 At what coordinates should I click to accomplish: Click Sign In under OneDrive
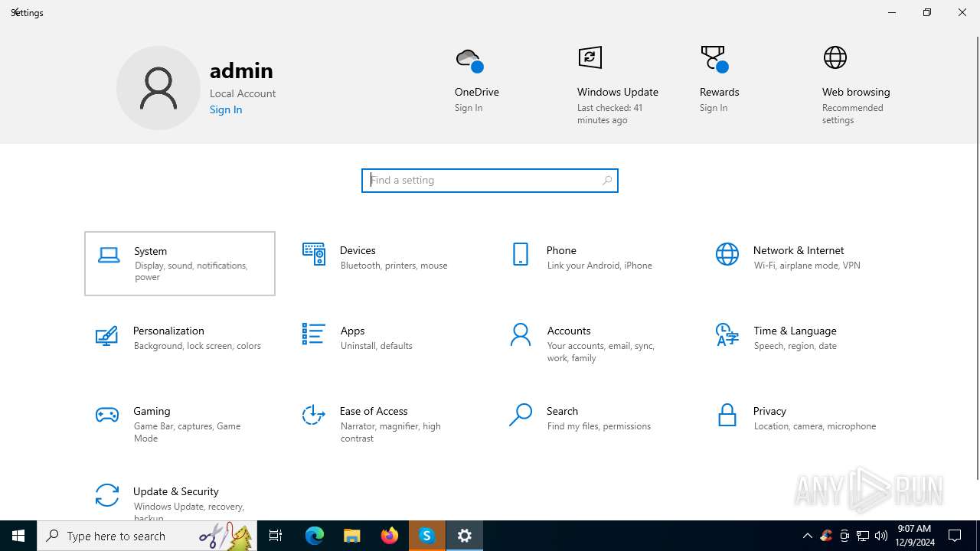[x=469, y=108]
